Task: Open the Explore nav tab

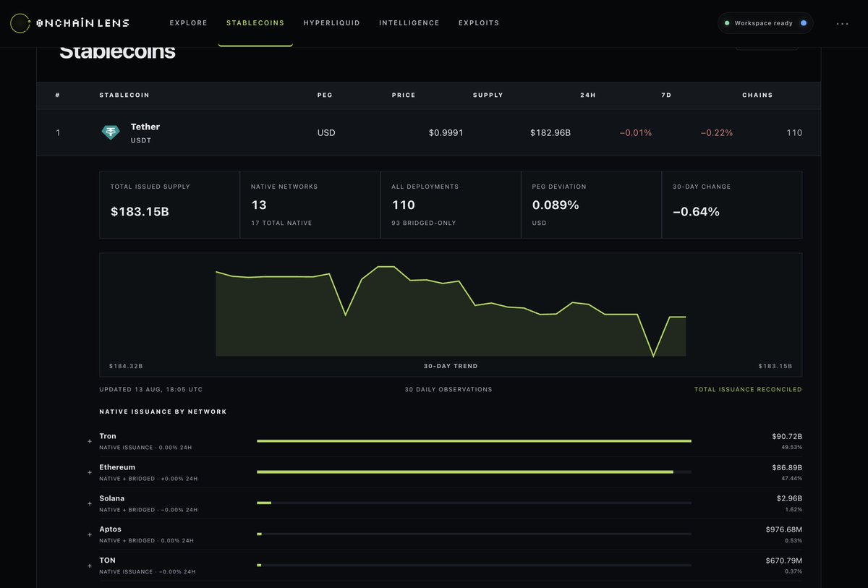Action: (x=189, y=23)
